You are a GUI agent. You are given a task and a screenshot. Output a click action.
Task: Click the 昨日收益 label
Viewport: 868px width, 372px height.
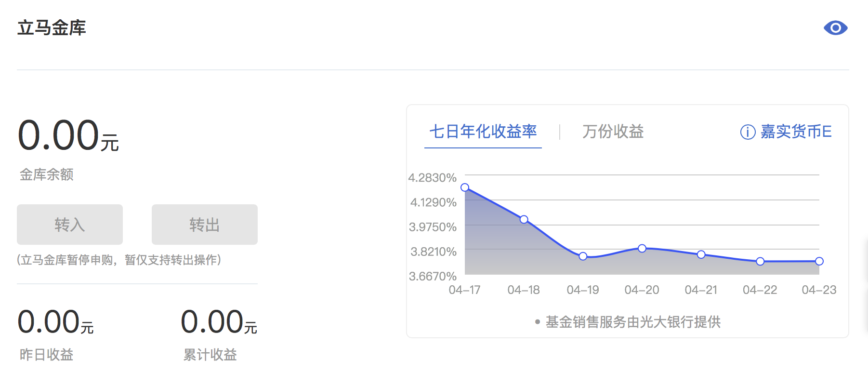[46, 355]
